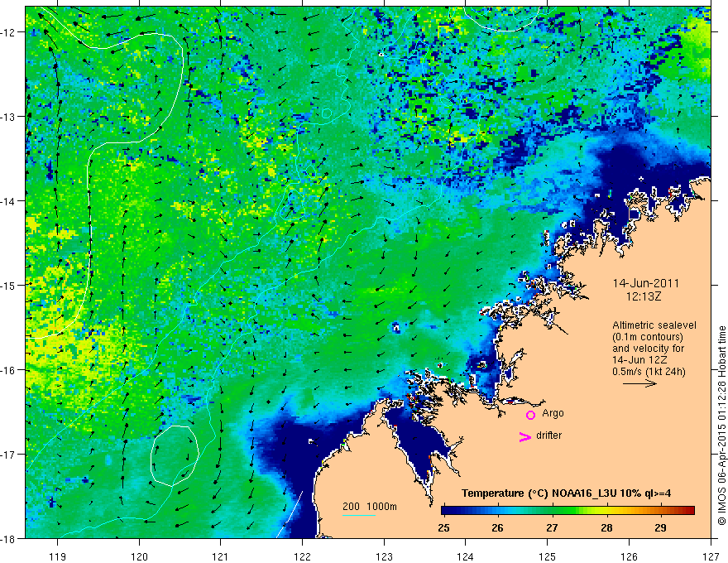Screen dimensions: 728x563
Task: Click the longitude axis label '126'
Action: coord(629,556)
